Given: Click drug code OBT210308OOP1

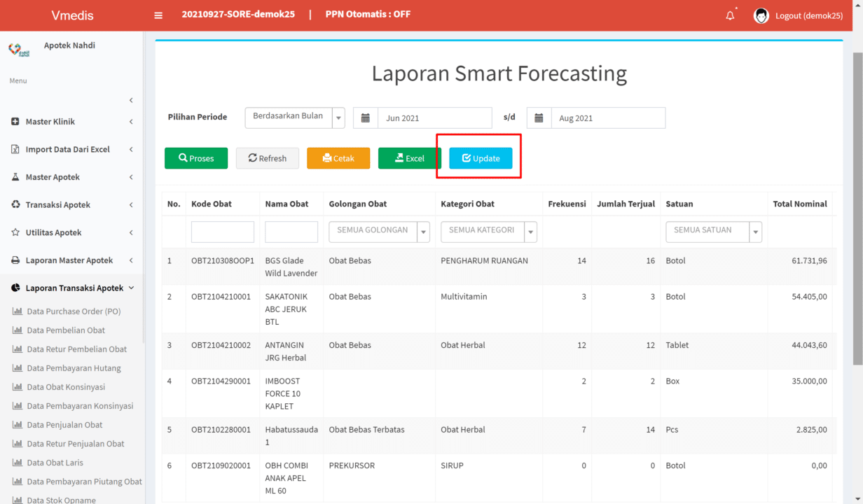Looking at the screenshot, I should pos(223,260).
